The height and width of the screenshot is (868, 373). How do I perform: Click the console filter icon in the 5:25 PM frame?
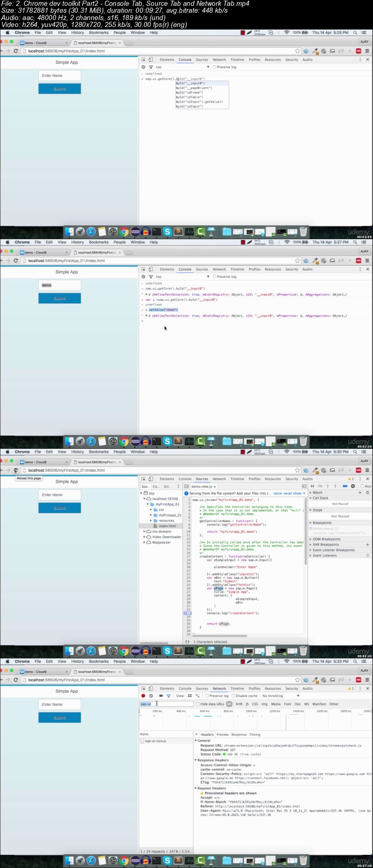pos(151,67)
